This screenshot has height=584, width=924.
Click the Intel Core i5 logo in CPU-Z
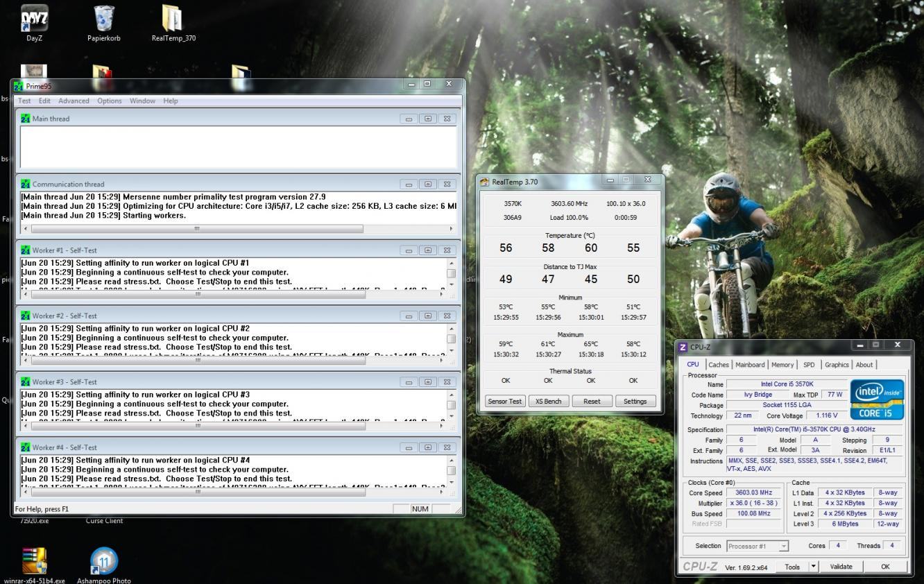point(878,400)
